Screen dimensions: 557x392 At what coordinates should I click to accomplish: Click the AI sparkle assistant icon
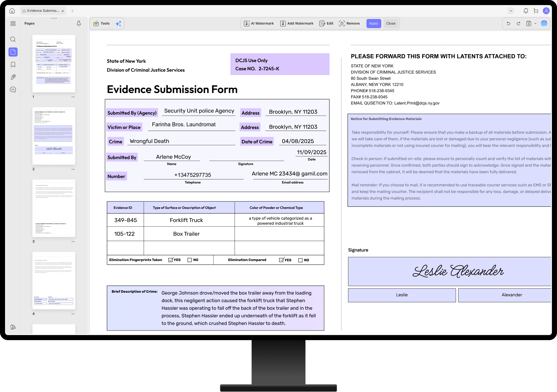[118, 24]
